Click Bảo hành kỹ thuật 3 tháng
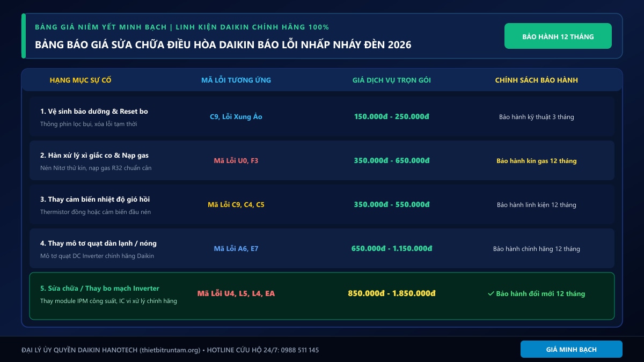The height and width of the screenshot is (362, 644). tap(537, 116)
